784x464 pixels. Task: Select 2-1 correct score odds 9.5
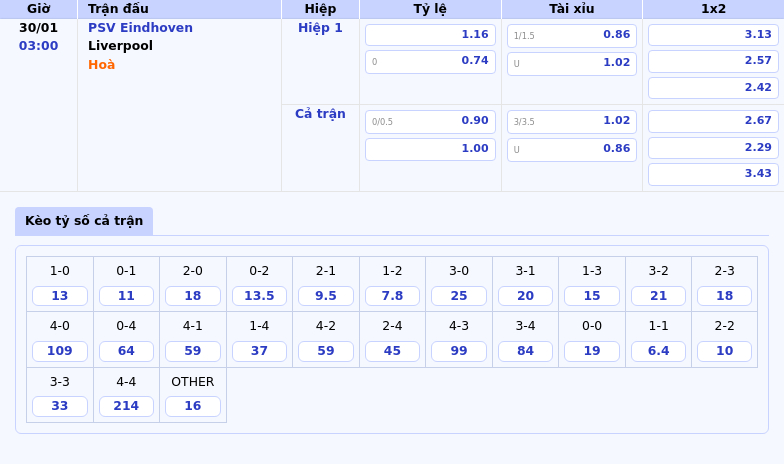[x=326, y=296]
